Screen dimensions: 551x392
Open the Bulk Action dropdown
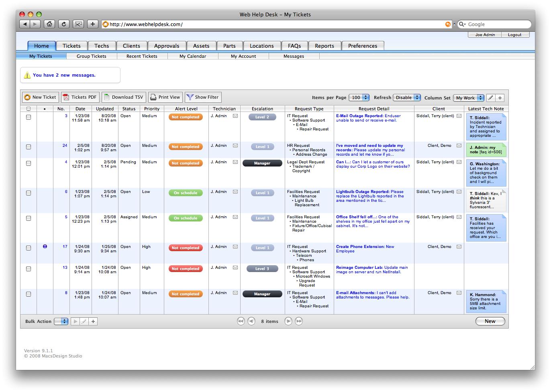(x=61, y=321)
